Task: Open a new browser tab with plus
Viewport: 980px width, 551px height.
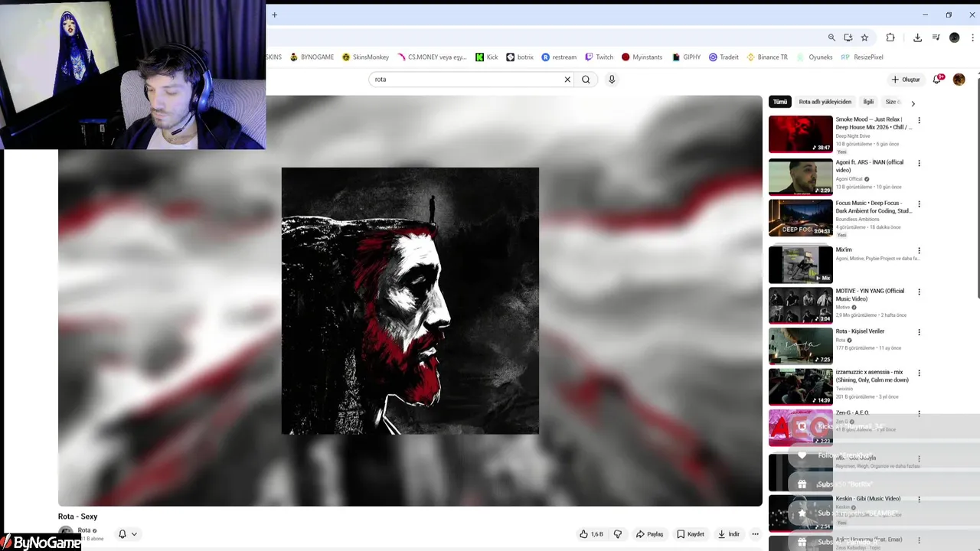Action: click(x=274, y=15)
